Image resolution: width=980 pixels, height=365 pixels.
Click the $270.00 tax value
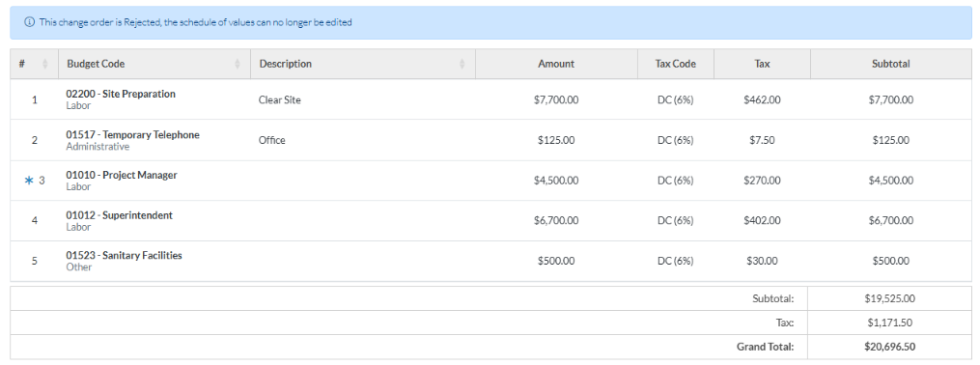(762, 180)
